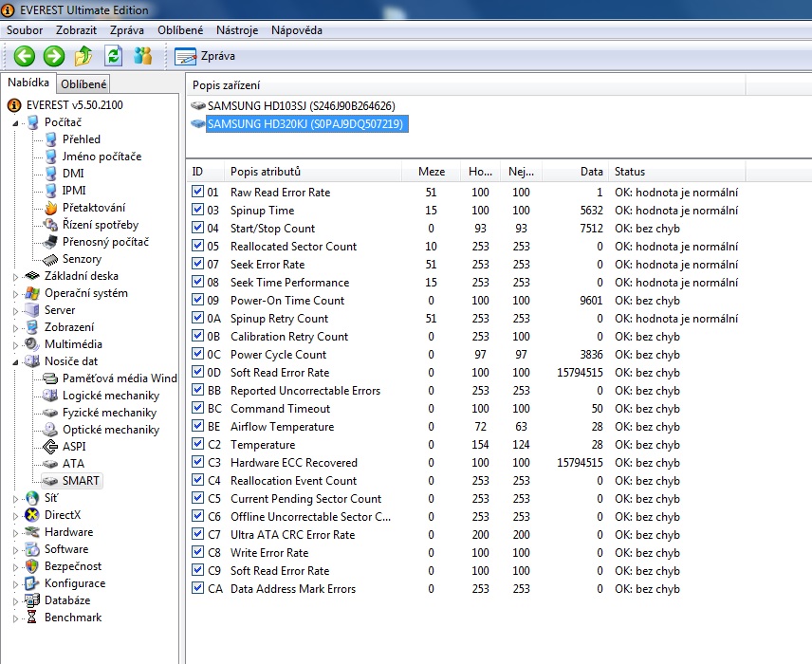Select the Přehled tree item icon

point(51,139)
